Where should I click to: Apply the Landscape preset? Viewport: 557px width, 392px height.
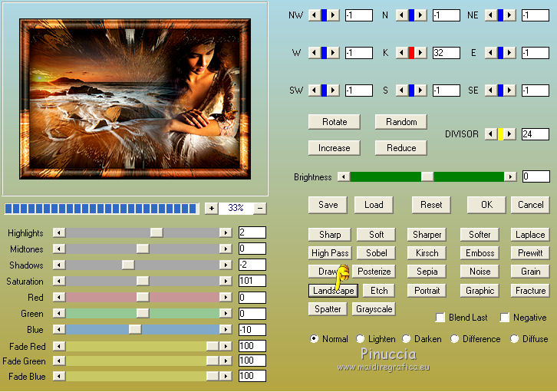(333, 291)
